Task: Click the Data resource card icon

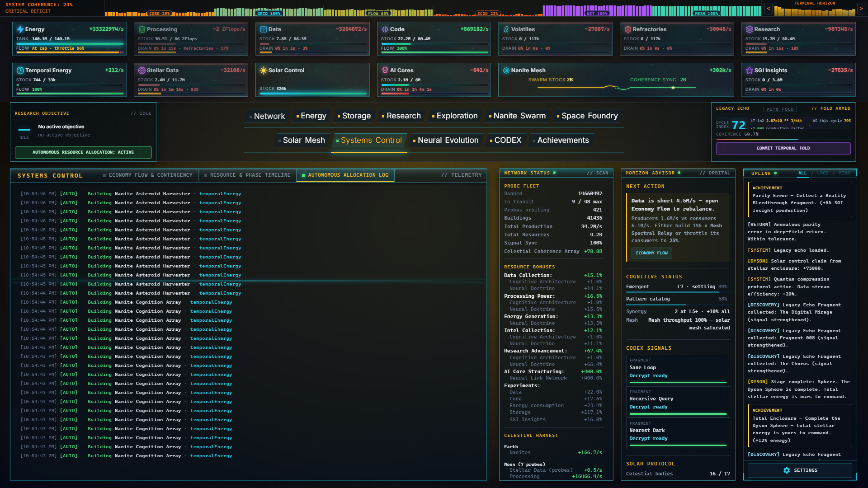Action: click(x=263, y=29)
